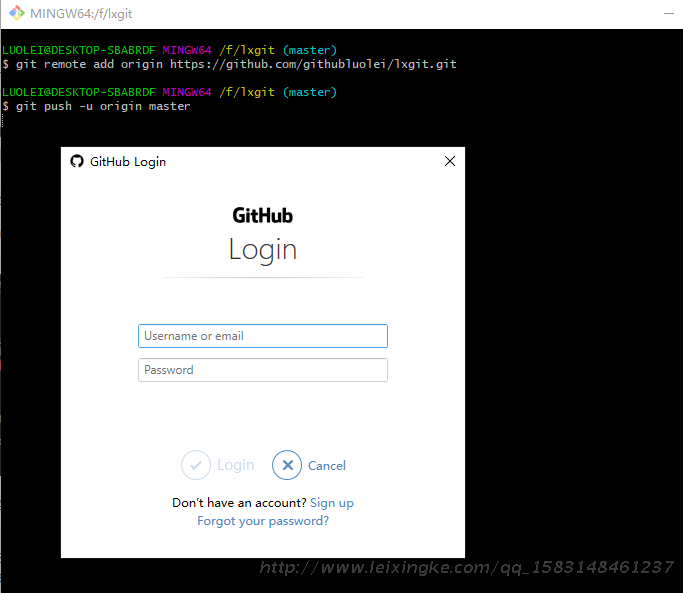Click the git remote add origin command line
This screenshot has width=683, height=593.
click(230, 64)
